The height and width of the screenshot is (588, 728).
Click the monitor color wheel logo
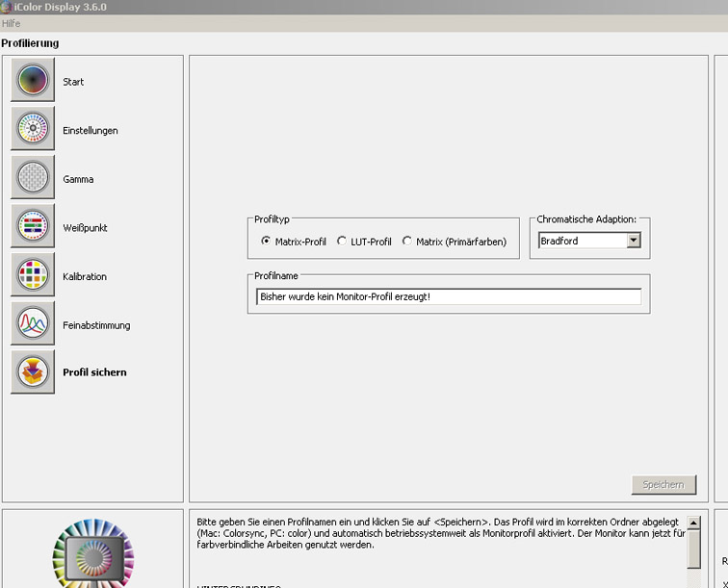pyautogui.click(x=92, y=553)
